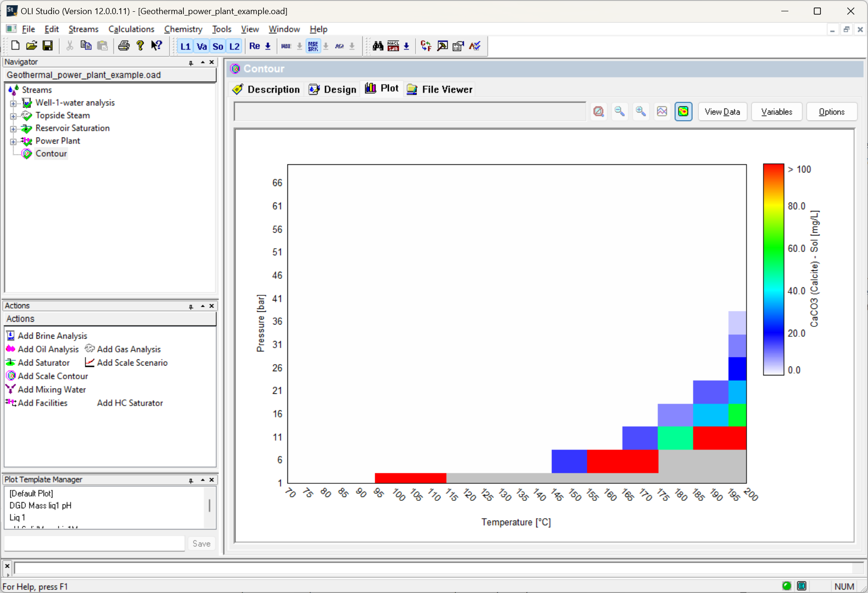Open the Chemistry menu
The width and height of the screenshot is (868, 593).
(x=183, y=29)
